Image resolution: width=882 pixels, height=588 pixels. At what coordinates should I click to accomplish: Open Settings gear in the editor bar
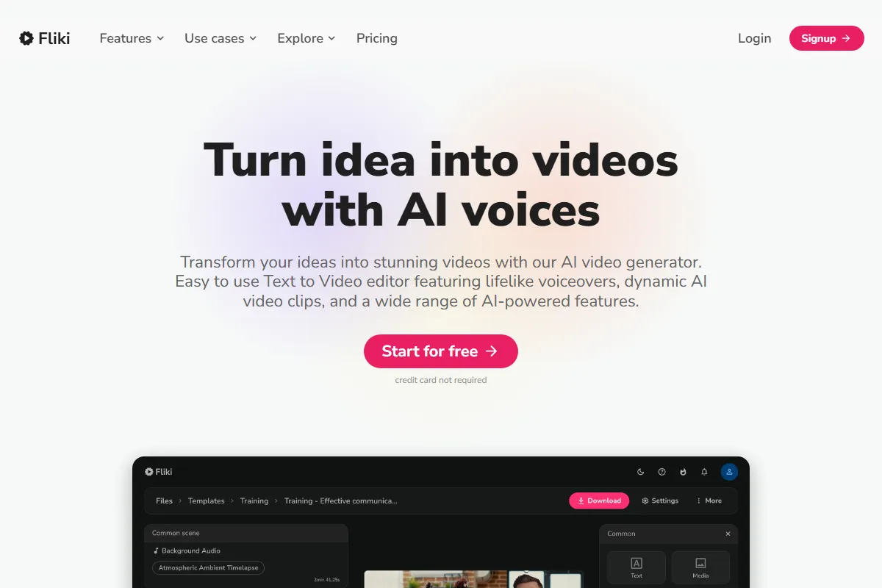tap(660, 501)
